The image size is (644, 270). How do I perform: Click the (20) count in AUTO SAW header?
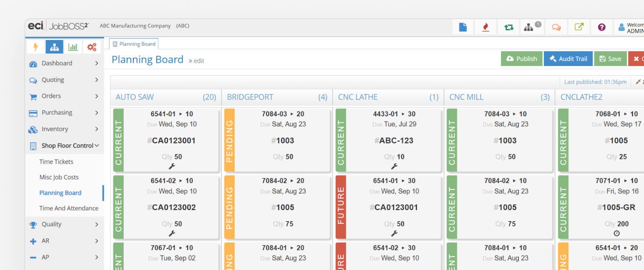click(x=209, y=97)
